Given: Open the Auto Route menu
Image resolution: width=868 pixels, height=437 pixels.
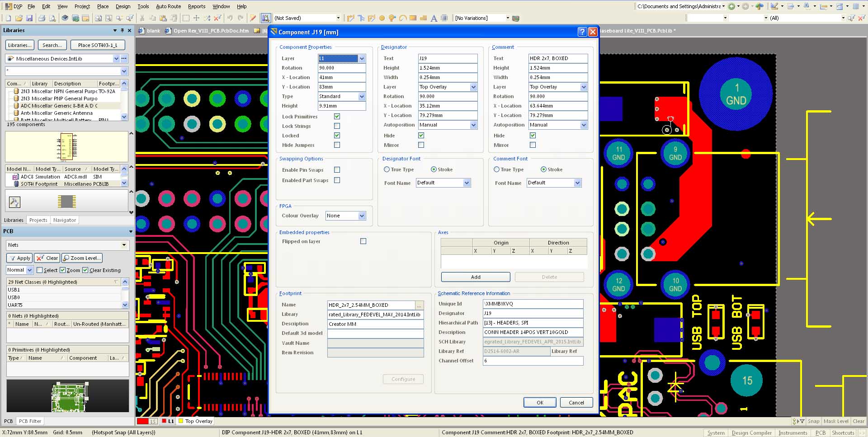Looking at the screenshot, I should (168, 6).
